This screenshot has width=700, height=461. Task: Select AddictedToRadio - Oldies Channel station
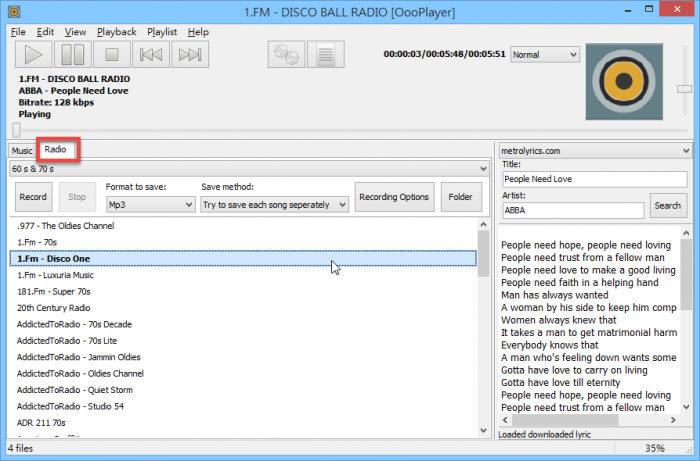click(x=243, y=374)
